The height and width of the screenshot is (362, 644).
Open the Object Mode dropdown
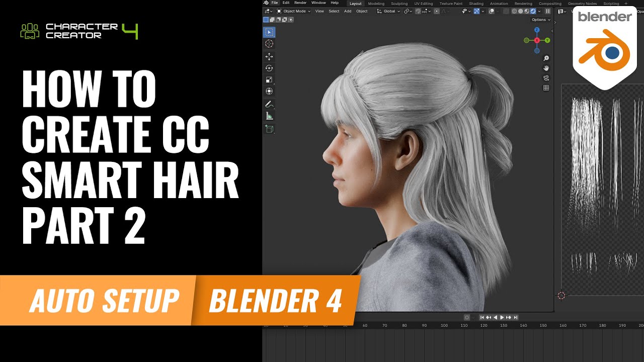[293, 11]
